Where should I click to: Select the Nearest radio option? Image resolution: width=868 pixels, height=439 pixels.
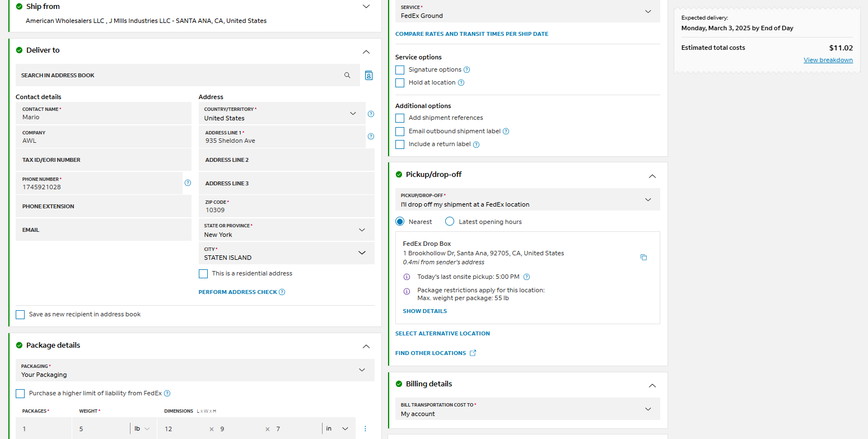pos(400,221)
